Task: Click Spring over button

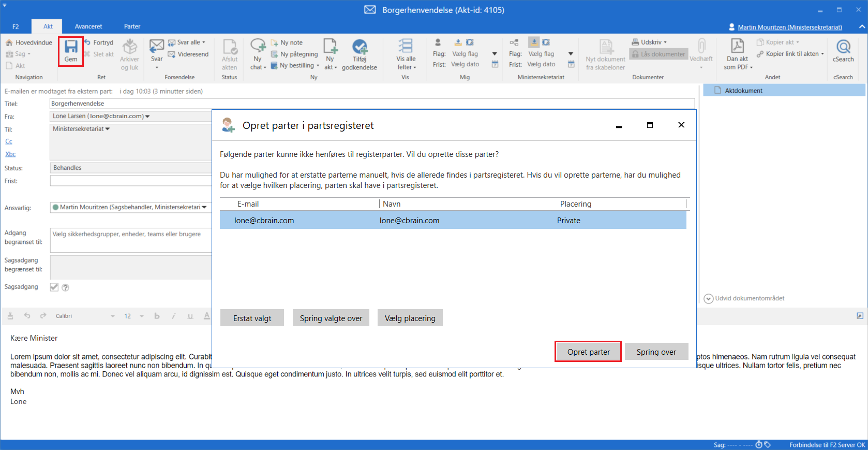Action: [656, 352]
